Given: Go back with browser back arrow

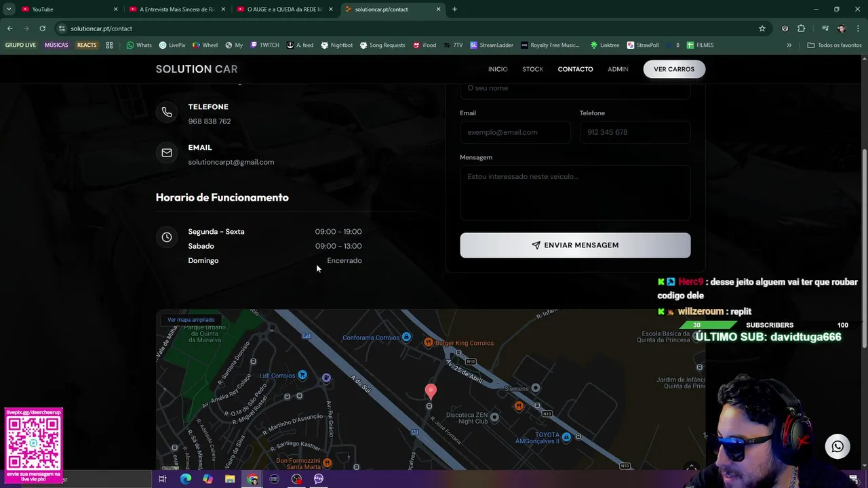Looking at the screenshot, I should tap(9, 28).
